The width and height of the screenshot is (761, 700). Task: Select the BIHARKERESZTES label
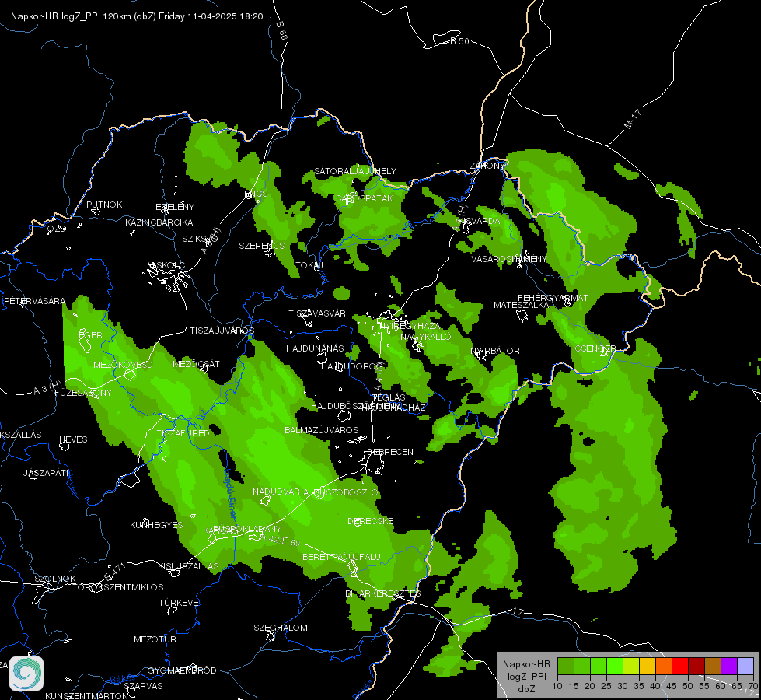tap(383, 593)
